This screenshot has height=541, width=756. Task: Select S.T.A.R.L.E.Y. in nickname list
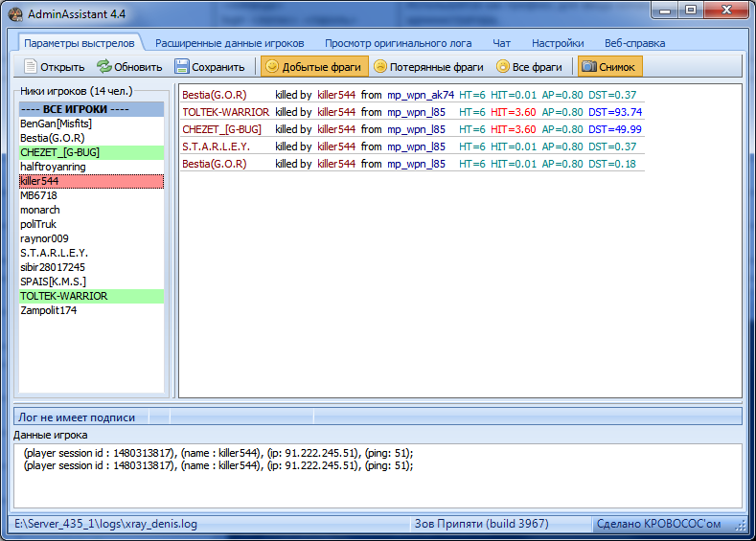coord(91,253)
